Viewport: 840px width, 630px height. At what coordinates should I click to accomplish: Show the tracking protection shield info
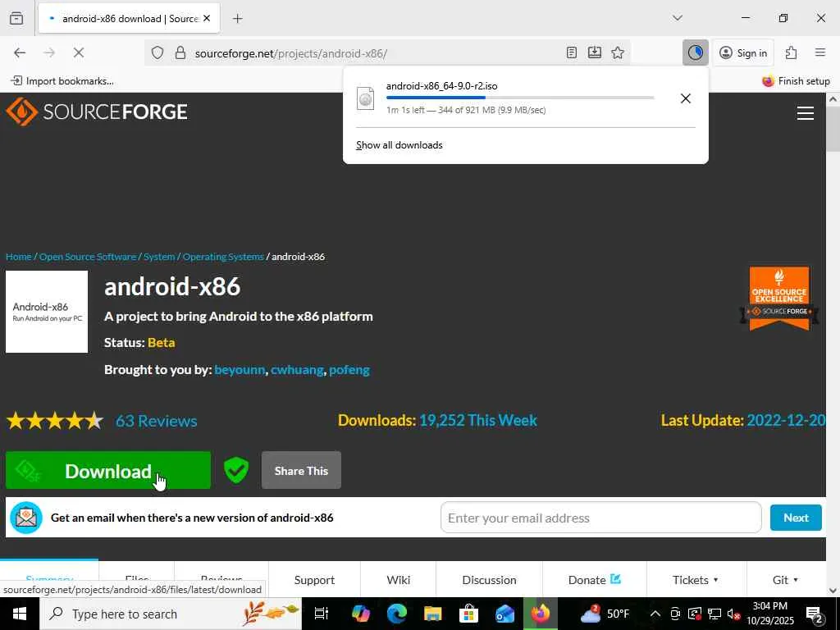(157, 52)
